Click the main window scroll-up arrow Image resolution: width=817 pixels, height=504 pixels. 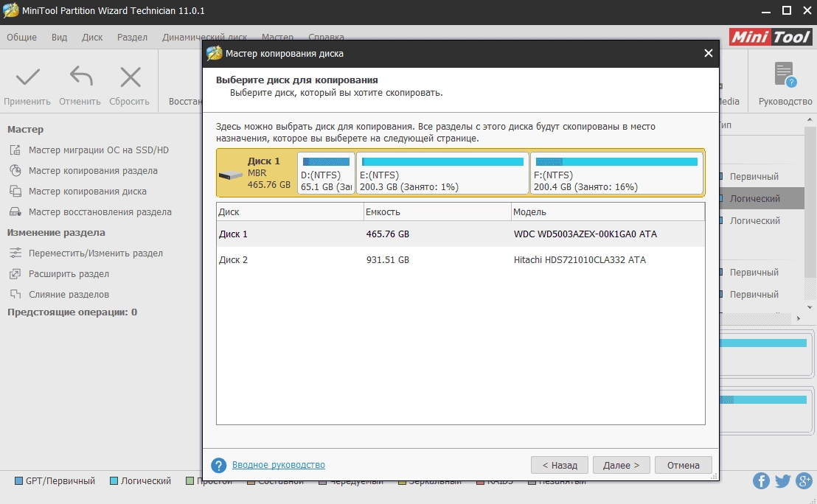coord(810,120)
